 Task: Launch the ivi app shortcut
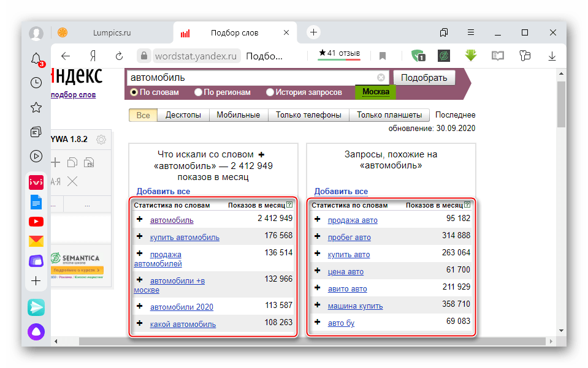tap(36, 182)
